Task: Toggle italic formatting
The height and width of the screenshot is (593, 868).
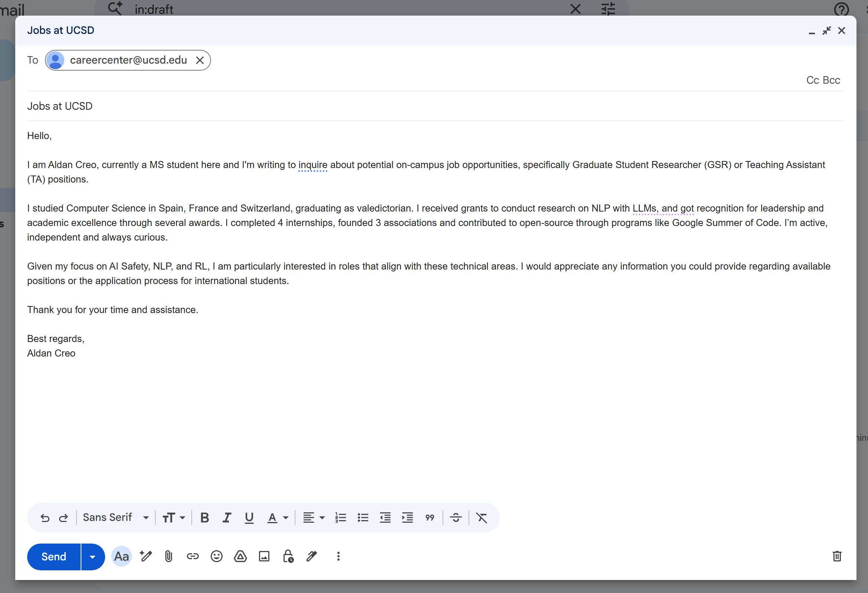Action: (227, 518)
